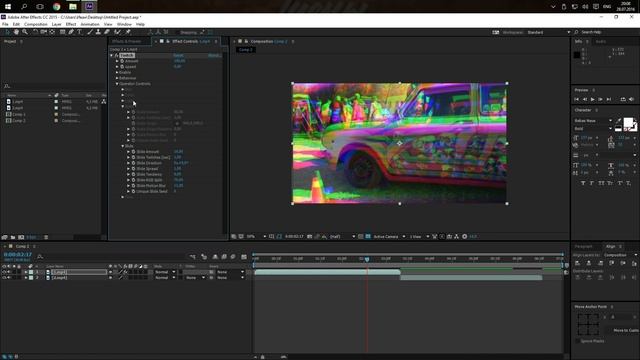640x360 pixels.
Task: Select the Horizontal Type tool
Action: tap(80, 32)
